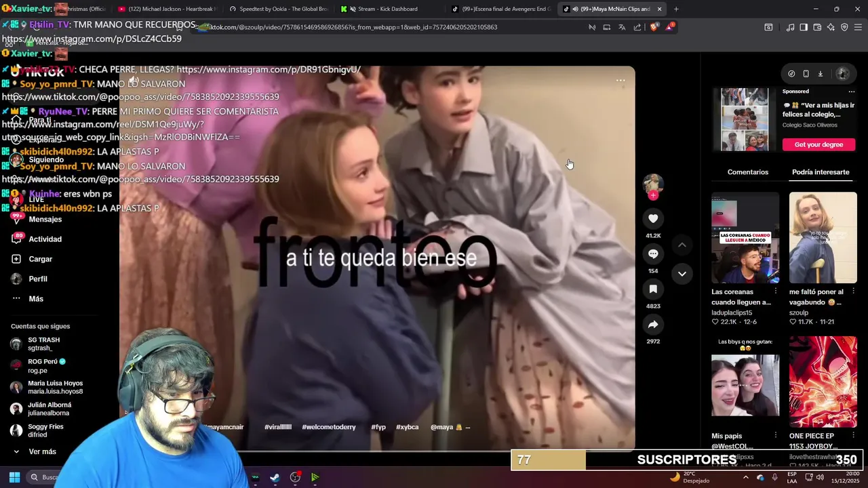Go to the previous video with the up chevron
This screenshot has height=488, width=868.
click(x=682, y=245)
